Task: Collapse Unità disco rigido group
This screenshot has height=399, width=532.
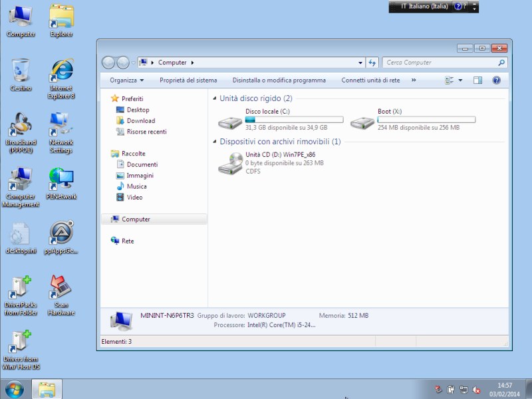Action: tap(214, 98)
